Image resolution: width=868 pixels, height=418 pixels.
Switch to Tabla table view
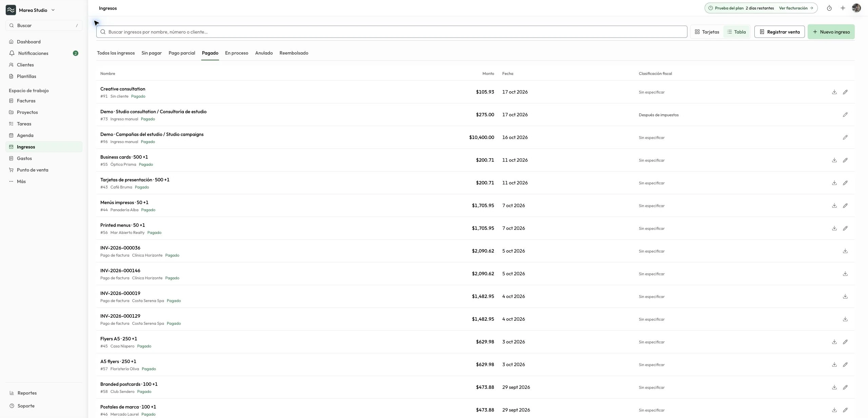[736, 32]
